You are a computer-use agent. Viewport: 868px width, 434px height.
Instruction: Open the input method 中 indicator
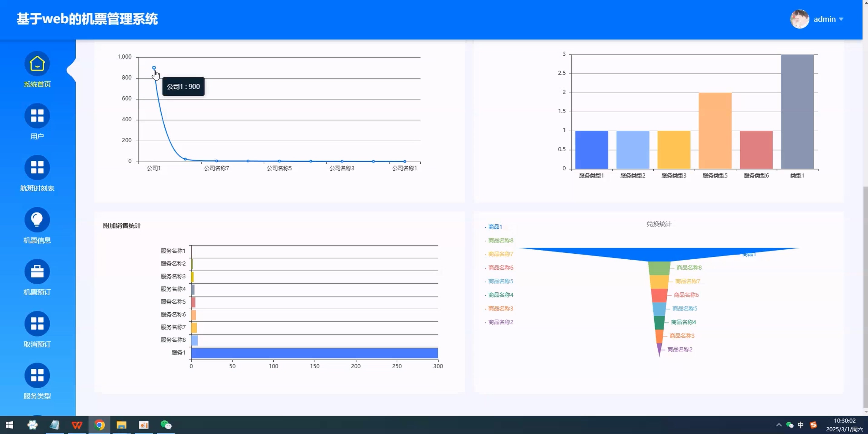click(x=801, y=425)
